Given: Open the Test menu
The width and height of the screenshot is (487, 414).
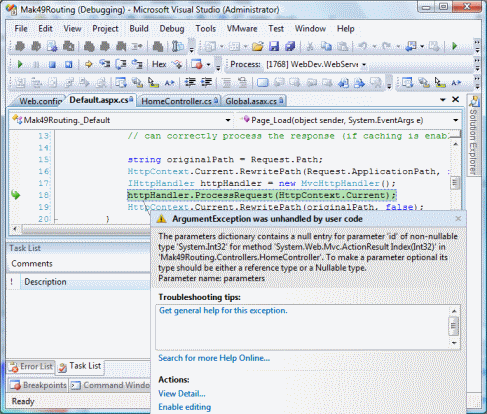Looking at the screenshot, I should 276,29.
